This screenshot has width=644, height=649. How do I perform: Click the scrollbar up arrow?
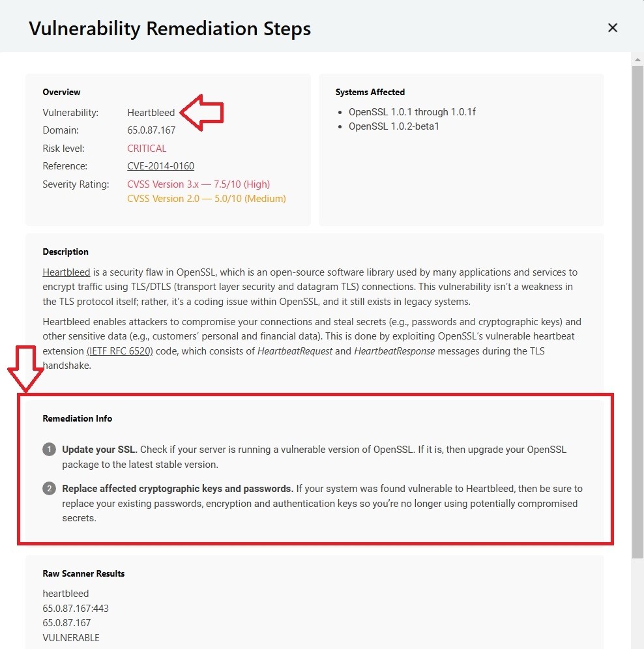tap(637, 59)
